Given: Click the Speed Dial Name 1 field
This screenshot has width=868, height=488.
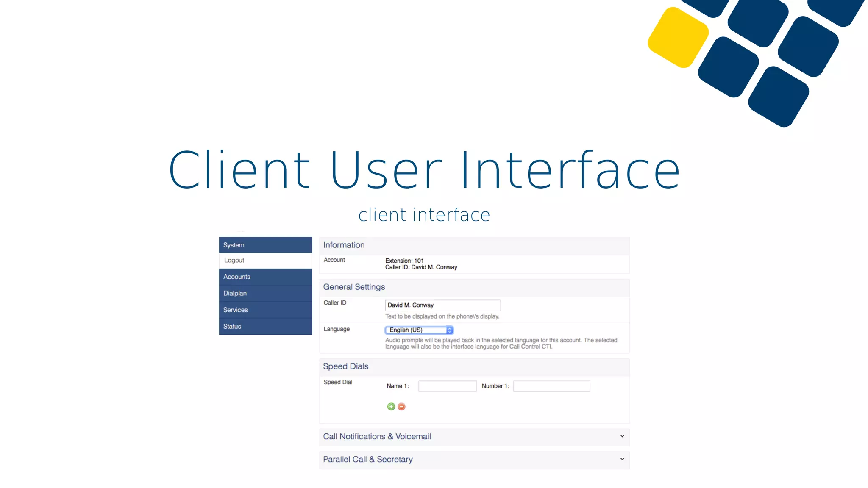Looking at the screenshot, I should pos(448,386).
